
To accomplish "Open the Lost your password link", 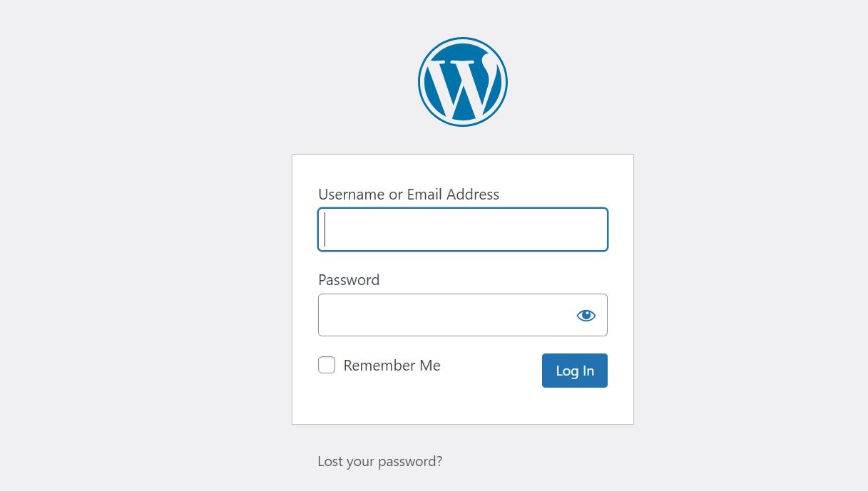I will click(379, 461).
